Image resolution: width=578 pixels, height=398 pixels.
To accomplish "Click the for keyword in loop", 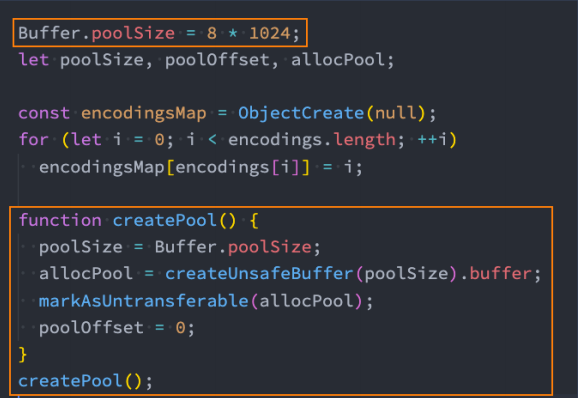I will [33, 140].
